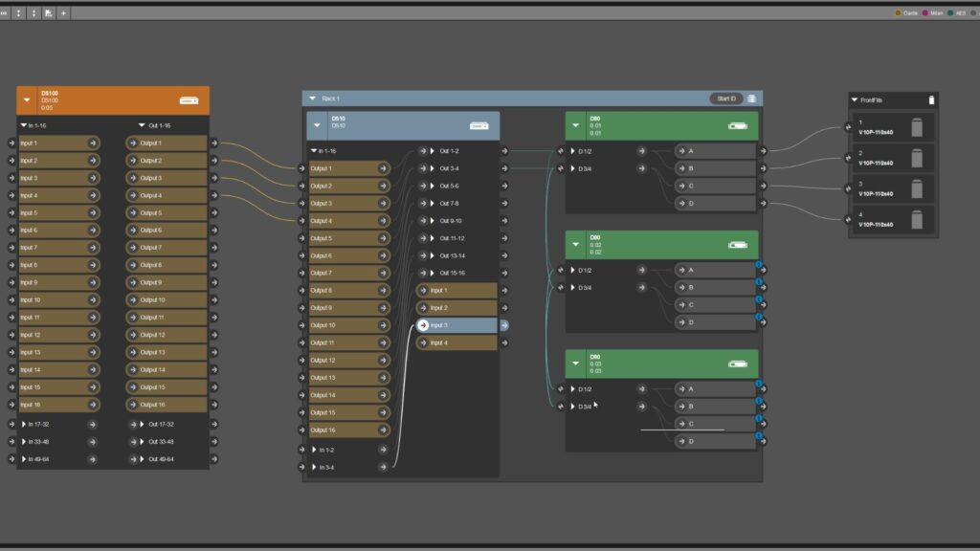This screenshot has height=551, width=980.
Task: Adjust the fader line under channel C
Action: coord(683,429)
